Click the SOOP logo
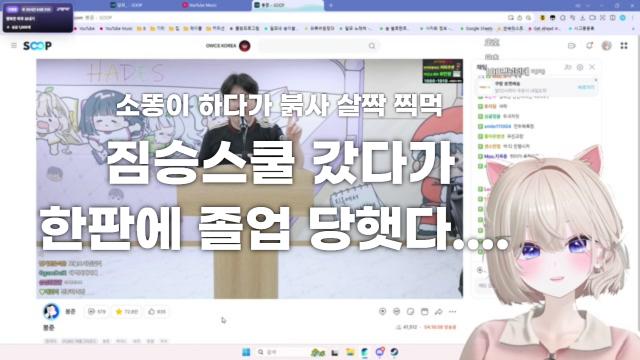This screenshot has width=640, height=360. coord(38,46)
